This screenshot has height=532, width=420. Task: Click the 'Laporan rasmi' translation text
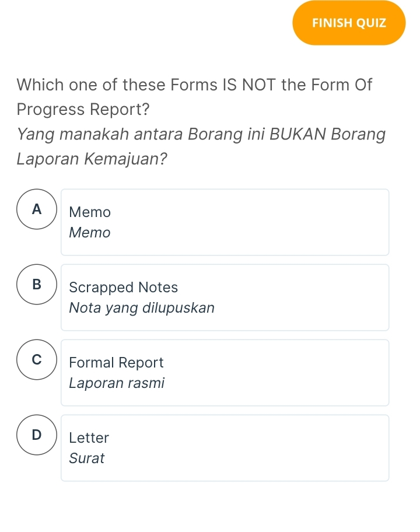pyautogui.click(x=117, y=383)
